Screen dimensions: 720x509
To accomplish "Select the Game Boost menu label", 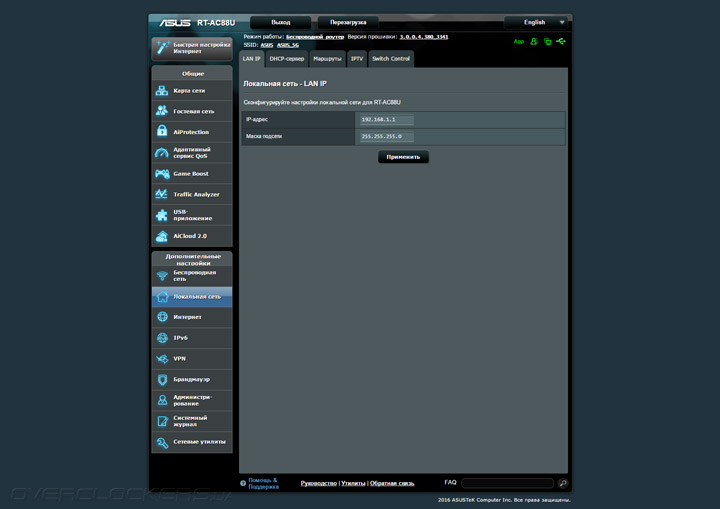I will (191, 174).
